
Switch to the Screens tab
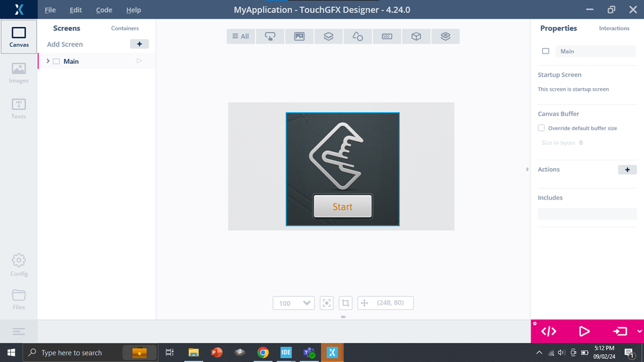pos(66,28)
